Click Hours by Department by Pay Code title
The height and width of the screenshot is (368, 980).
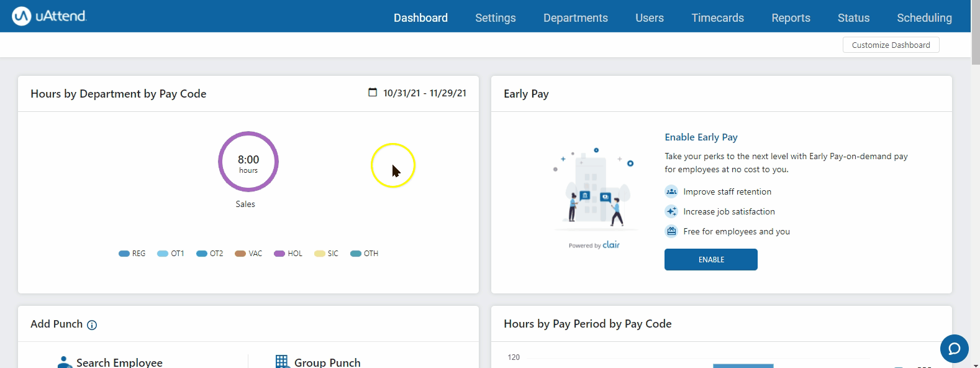point(118,94)
